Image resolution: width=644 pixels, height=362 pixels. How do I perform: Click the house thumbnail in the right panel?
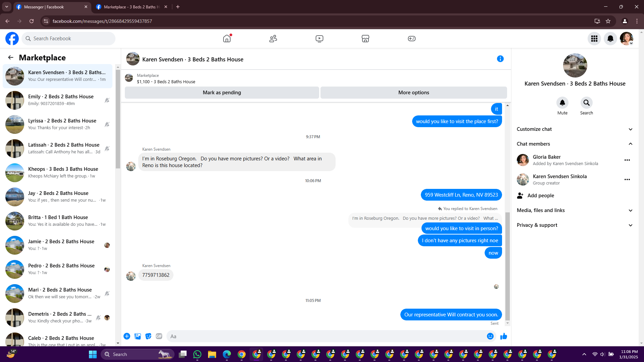[575, 65]
